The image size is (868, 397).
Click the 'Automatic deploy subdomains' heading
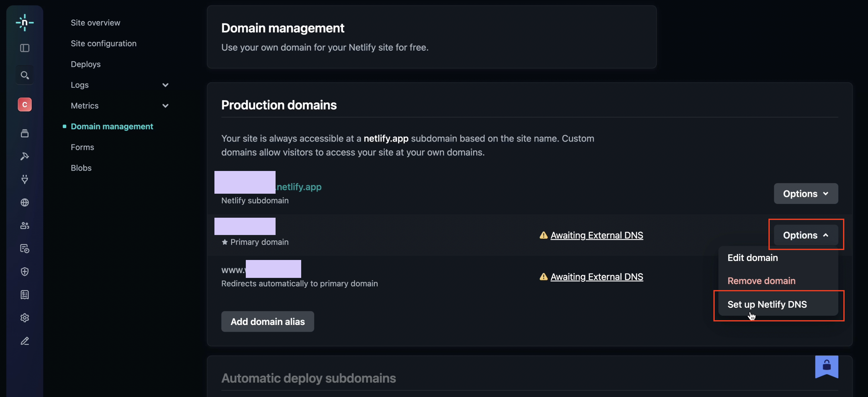tap(308, 378)
